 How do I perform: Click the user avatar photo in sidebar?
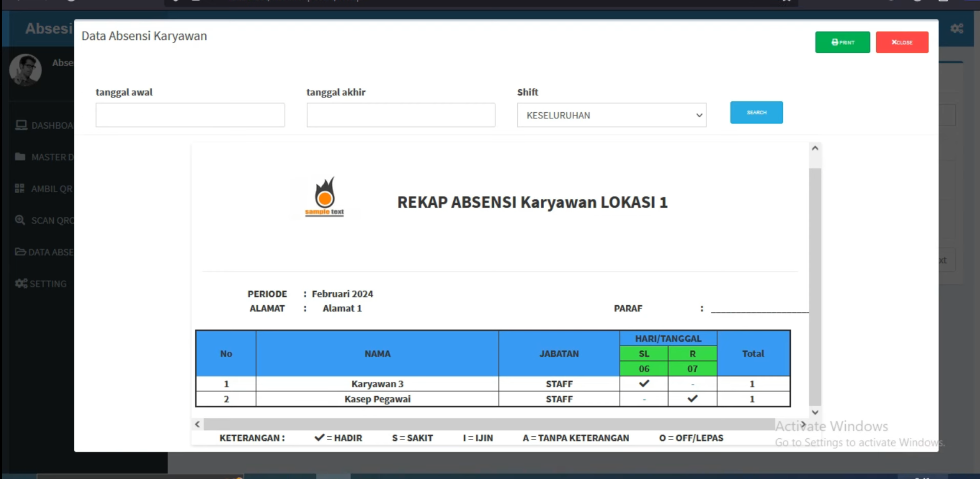tap(25, 69)
